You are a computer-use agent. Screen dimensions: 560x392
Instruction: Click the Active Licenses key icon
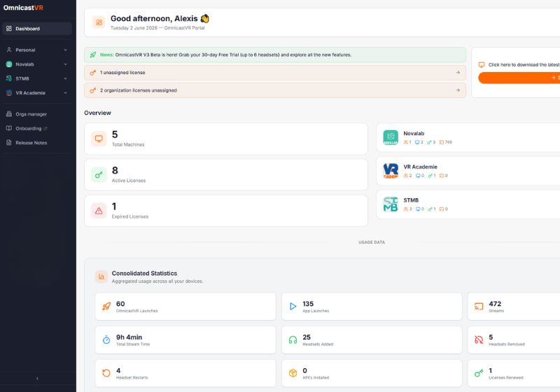tap(99, 174)
